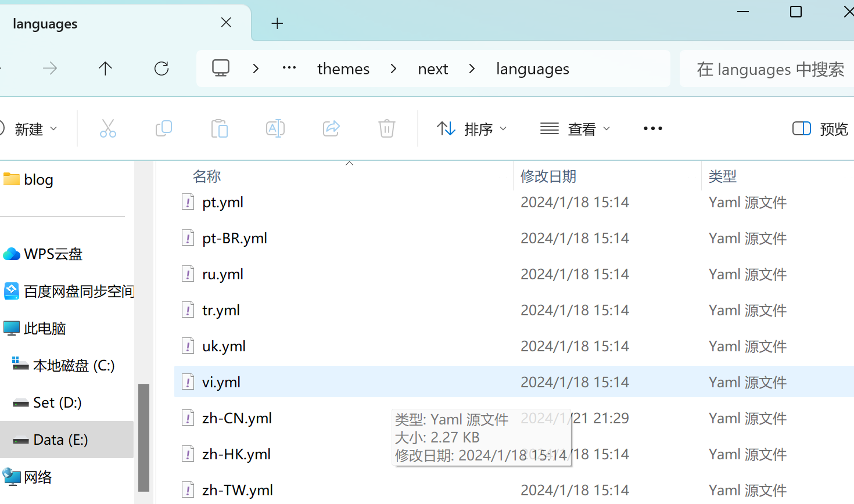Click the Cut scissors icon
This screenshot has width=854, height=504.
(108, 128)
